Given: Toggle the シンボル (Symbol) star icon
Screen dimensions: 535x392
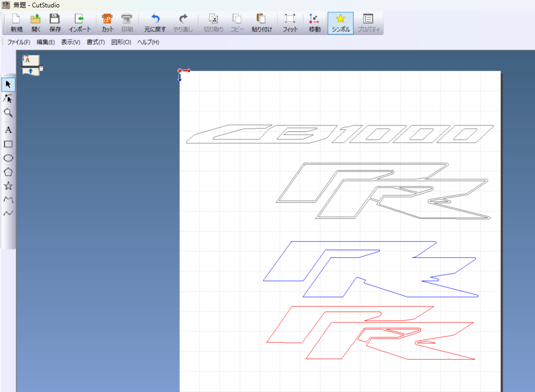Looking at the screenshot, I should [340, 23].
